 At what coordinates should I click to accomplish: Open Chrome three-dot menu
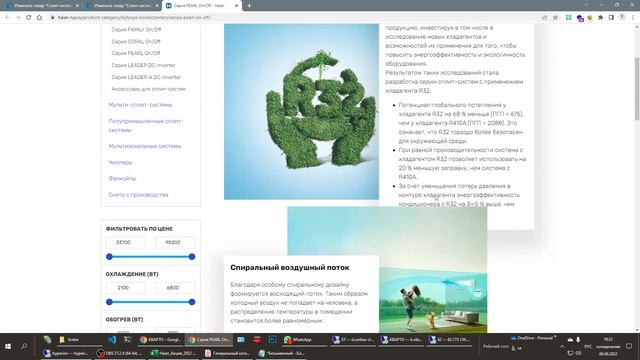tap(633, 18)
